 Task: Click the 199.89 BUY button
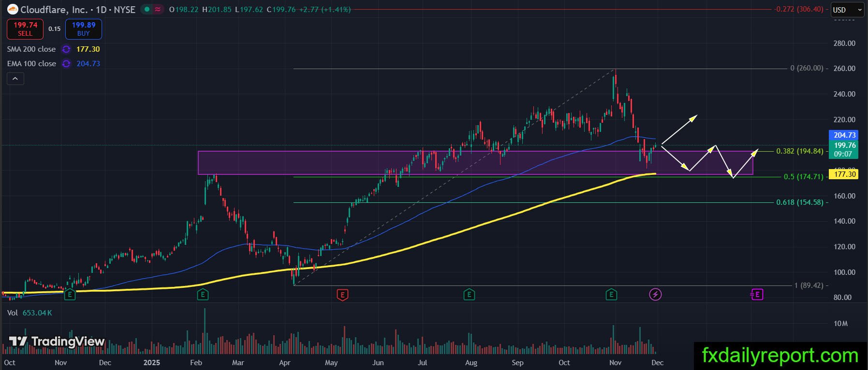pos(84,29)
